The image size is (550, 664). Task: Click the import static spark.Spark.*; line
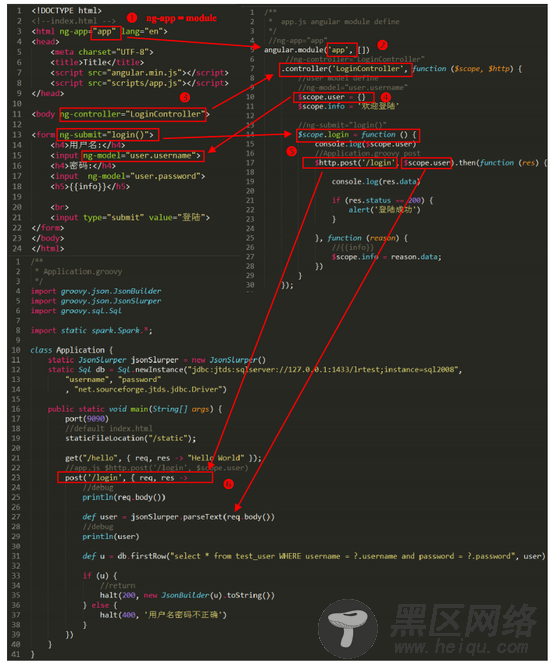tap(91, 330)
